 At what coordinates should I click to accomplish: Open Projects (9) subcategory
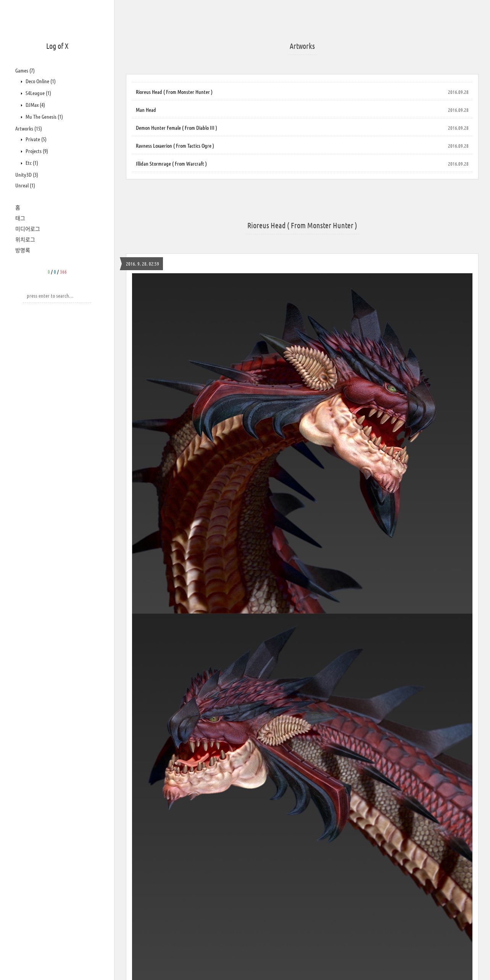pos(37,151)
